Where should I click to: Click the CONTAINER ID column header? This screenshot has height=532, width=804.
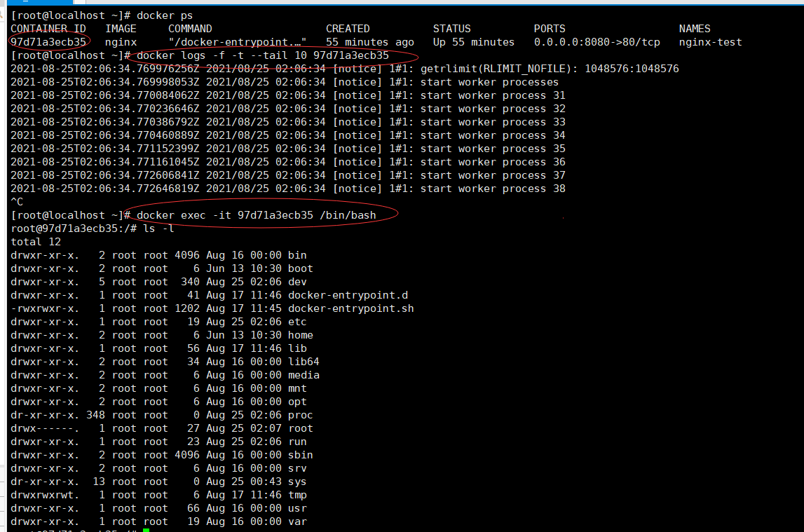click(x=48, y=29)
